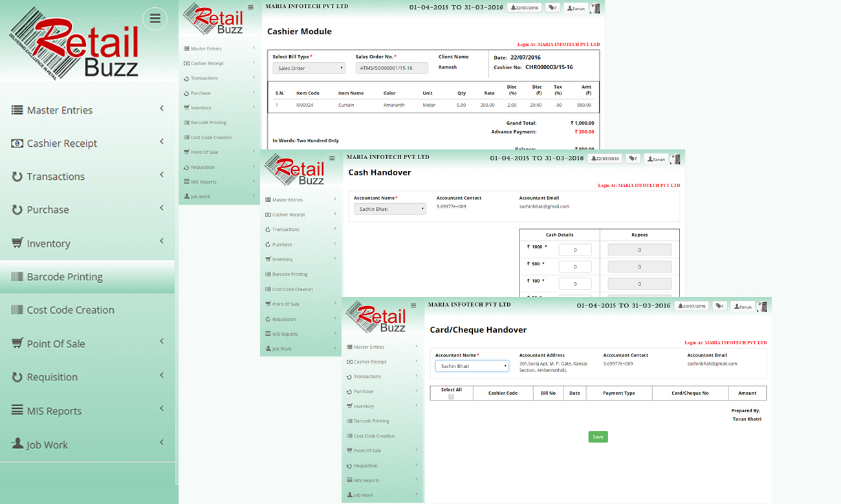
Task: Toggle the sidebar hamburger in Card/Cheque Handover window
Action: 413,305
